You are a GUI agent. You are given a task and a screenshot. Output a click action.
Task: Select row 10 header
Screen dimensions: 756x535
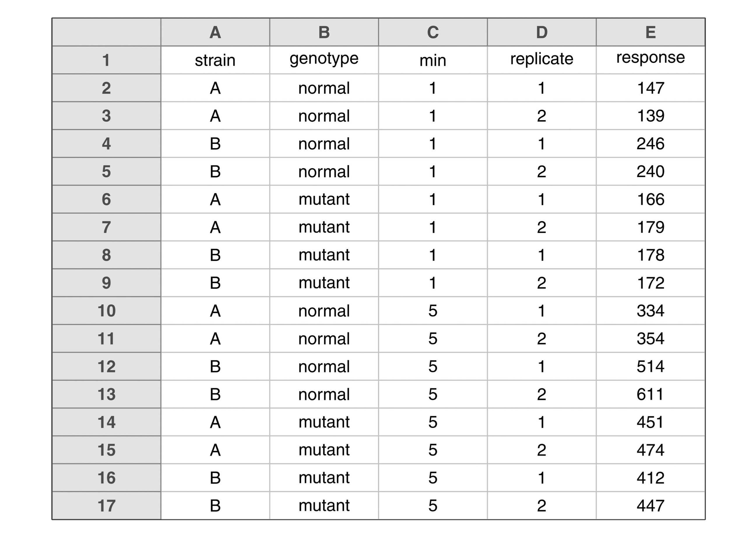106,311
